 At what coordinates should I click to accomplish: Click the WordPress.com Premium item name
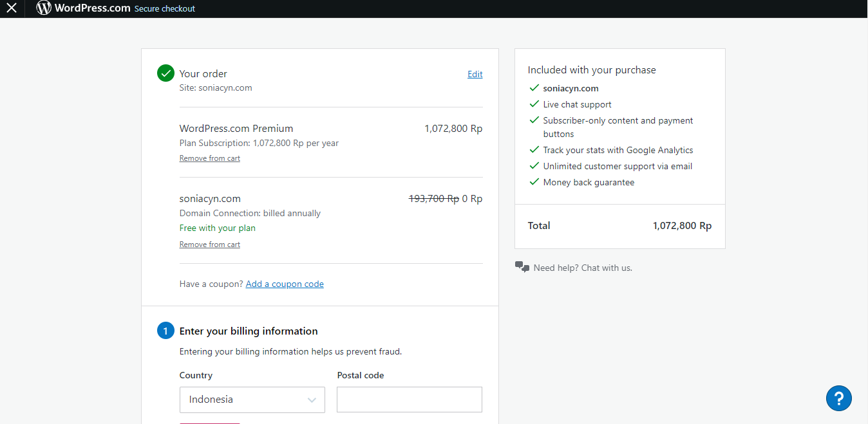[236, 129]
